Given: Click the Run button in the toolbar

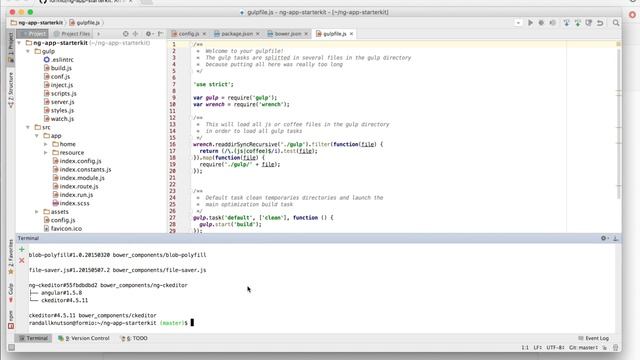Looking at the screenshot, I should click(530, 23).
